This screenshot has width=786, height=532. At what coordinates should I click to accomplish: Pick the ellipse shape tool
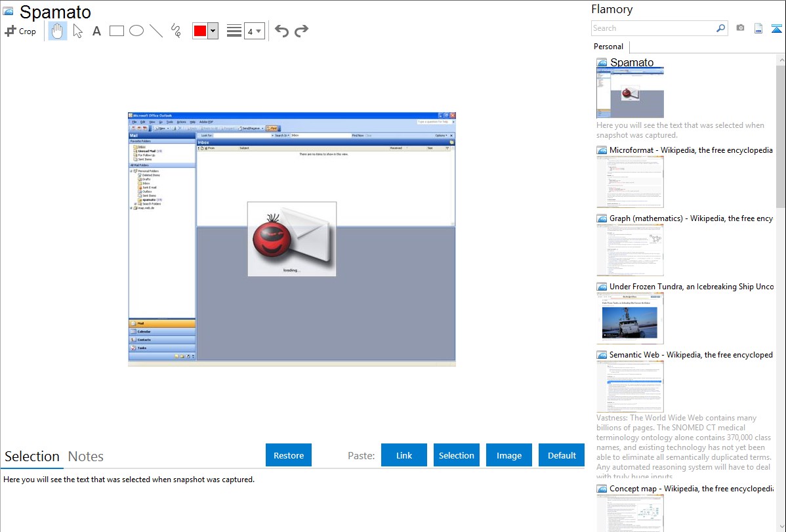[136, 31]
